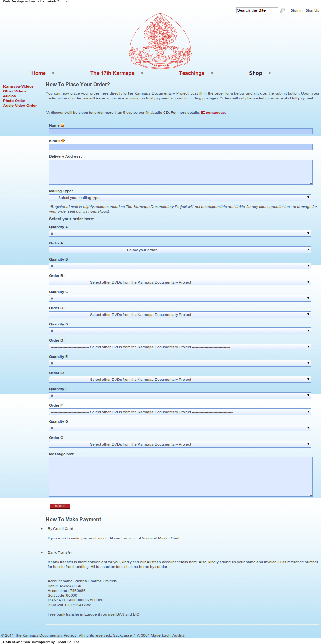Click the Message box text area
321x644 pixels.
(181, 477)
